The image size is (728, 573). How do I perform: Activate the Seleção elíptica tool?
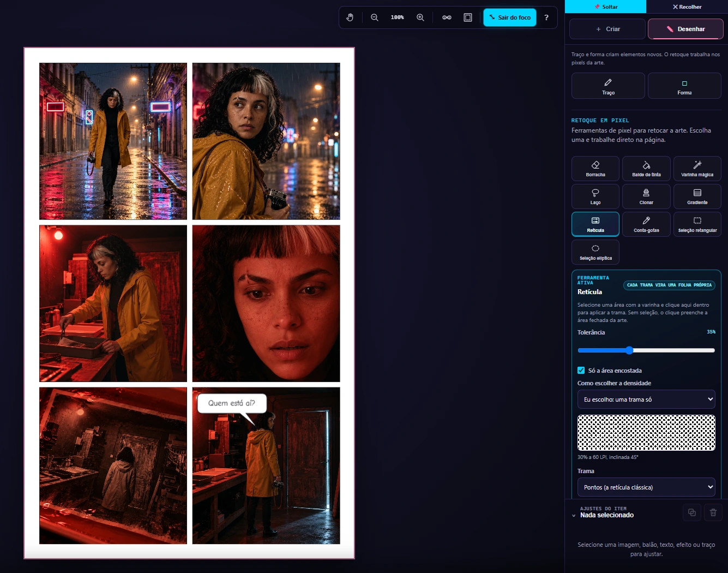click(x=595, y=252)
